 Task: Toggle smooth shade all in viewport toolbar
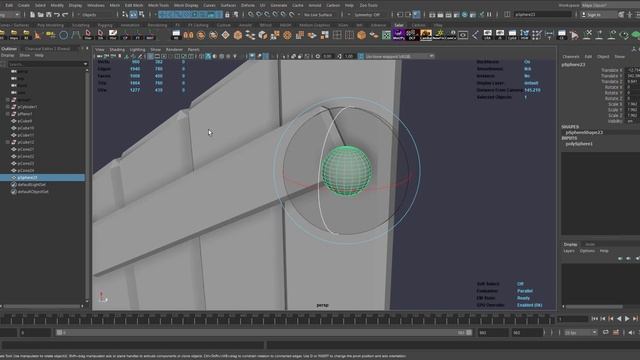[x=208, y=56]
